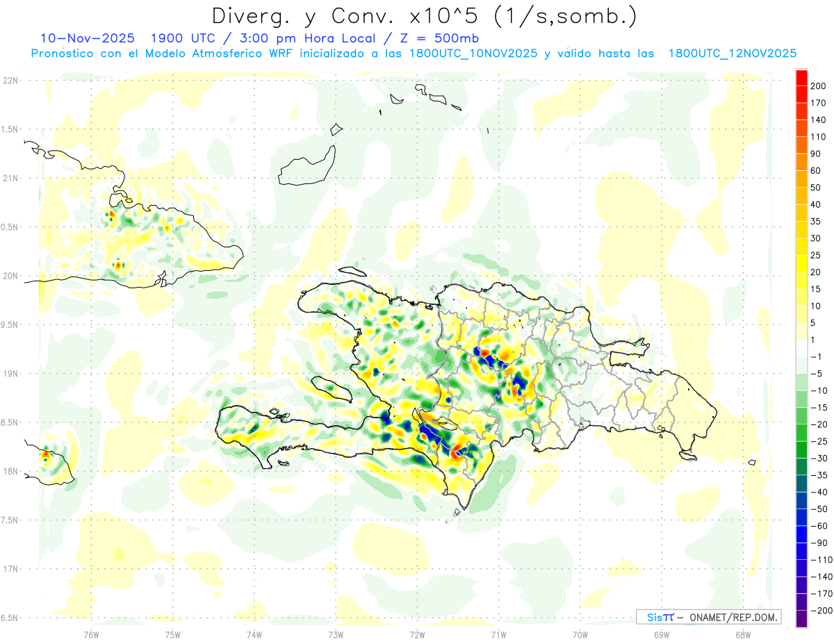Click the longitude label "70W"
Screen dimensions: 834x644
click(x=580, y=634)
